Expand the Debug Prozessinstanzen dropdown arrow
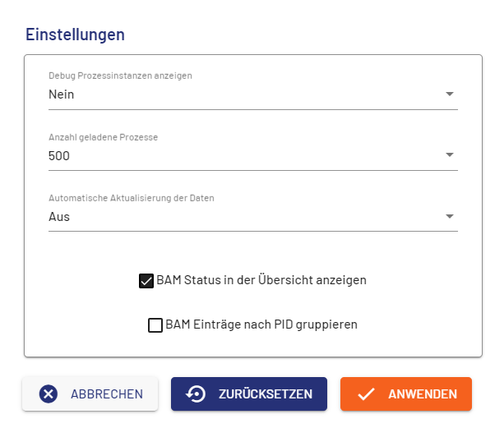The image size is (504, 428). point(449,94)
